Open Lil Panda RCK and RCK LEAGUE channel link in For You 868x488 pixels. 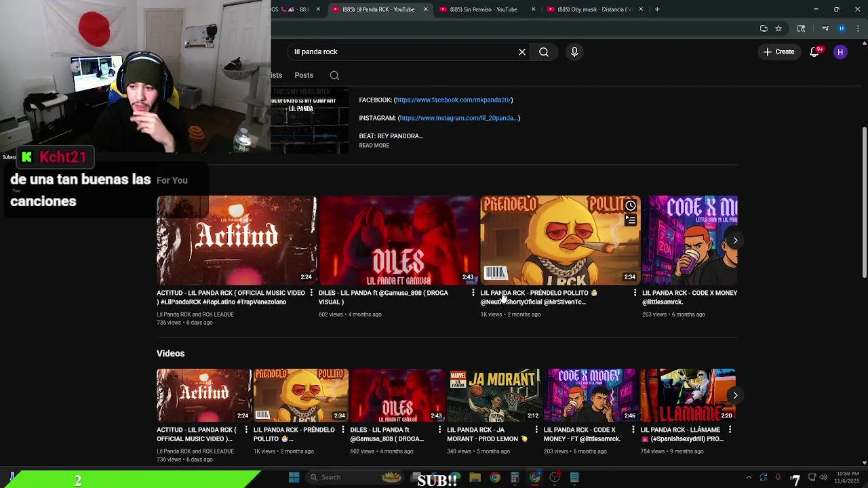coord(195,314)
